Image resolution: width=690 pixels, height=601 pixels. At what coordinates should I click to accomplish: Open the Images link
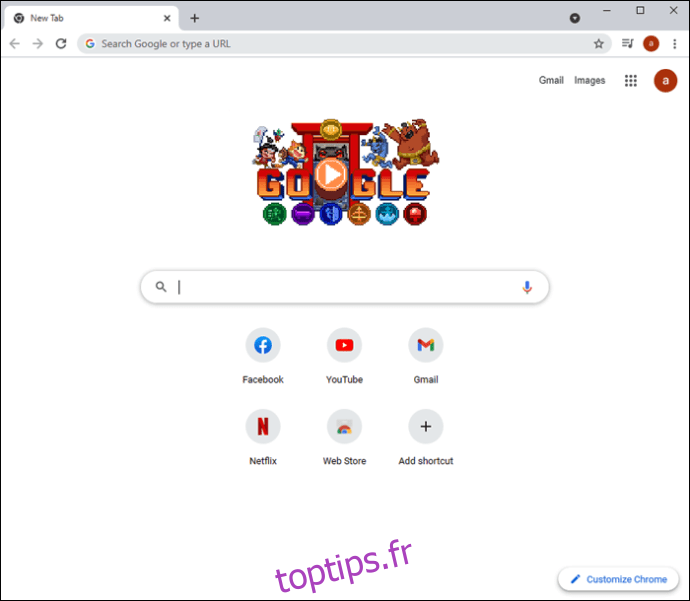coord(589,81)
